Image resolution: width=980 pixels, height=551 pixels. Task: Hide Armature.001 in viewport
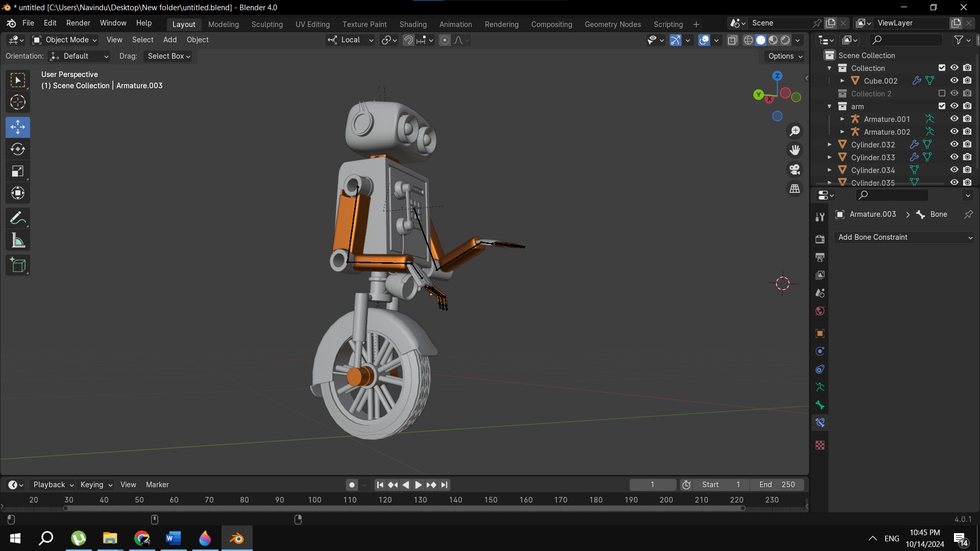point(954,118)
